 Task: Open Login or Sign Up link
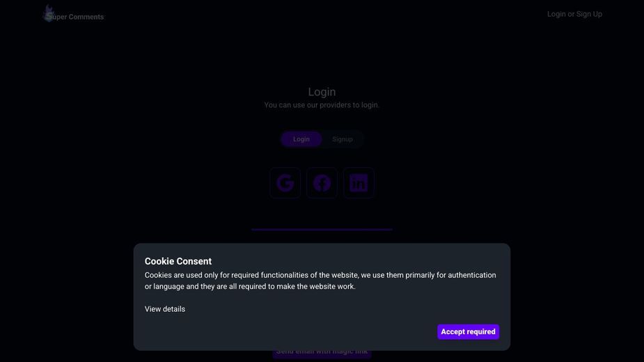click(x=574, y=14)
